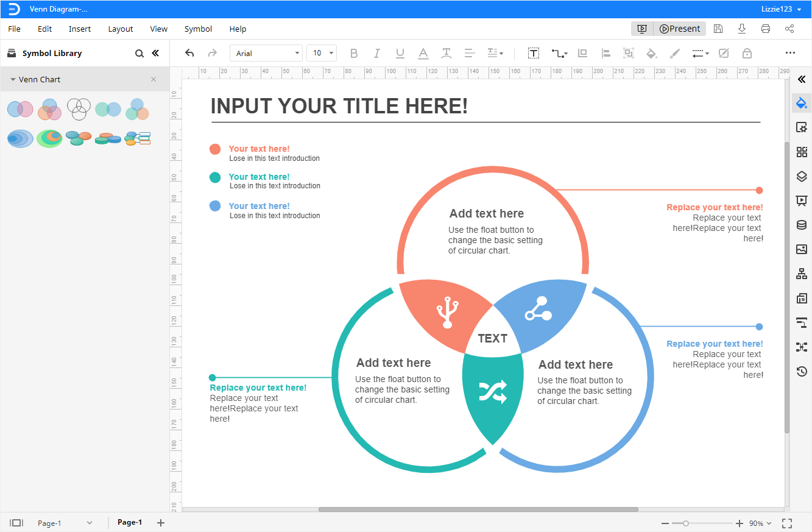This screenshot has height=532, width=812.
Task: Open the History panel at the sidebar bottom
Action: pyautogui.click(x=802, y=371)
